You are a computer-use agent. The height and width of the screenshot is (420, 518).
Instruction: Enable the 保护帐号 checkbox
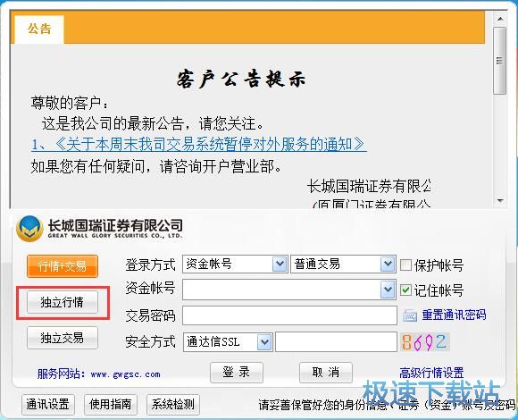[x=405, y=265]
